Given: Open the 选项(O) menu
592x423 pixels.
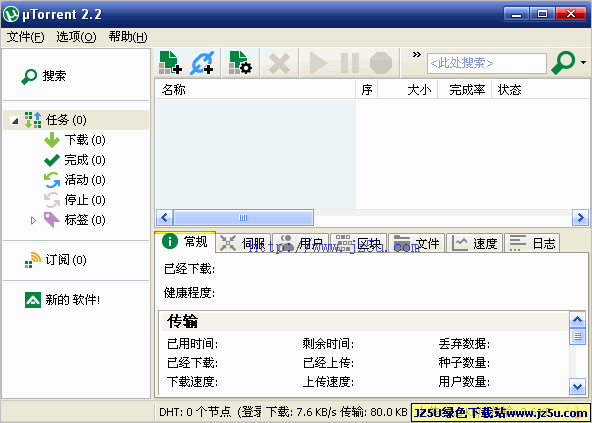Looking at the screenshot, I should pyautogui.click(x=76, y=37).
